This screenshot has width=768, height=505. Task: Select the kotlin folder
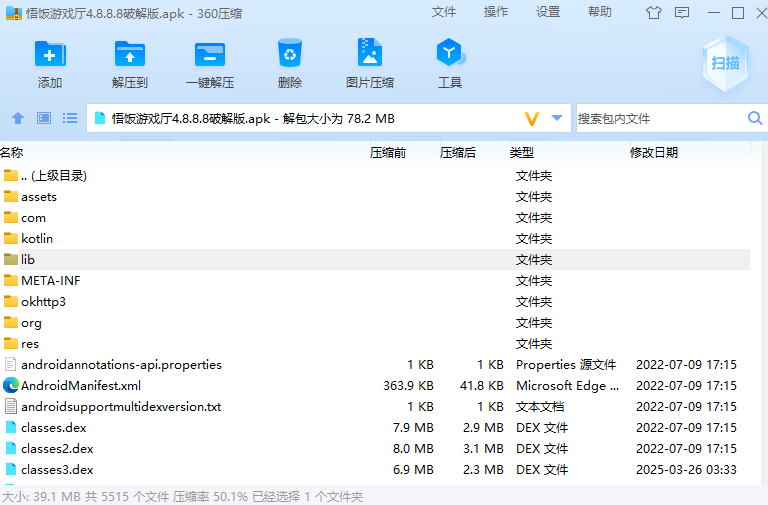[x=375, y=239]
